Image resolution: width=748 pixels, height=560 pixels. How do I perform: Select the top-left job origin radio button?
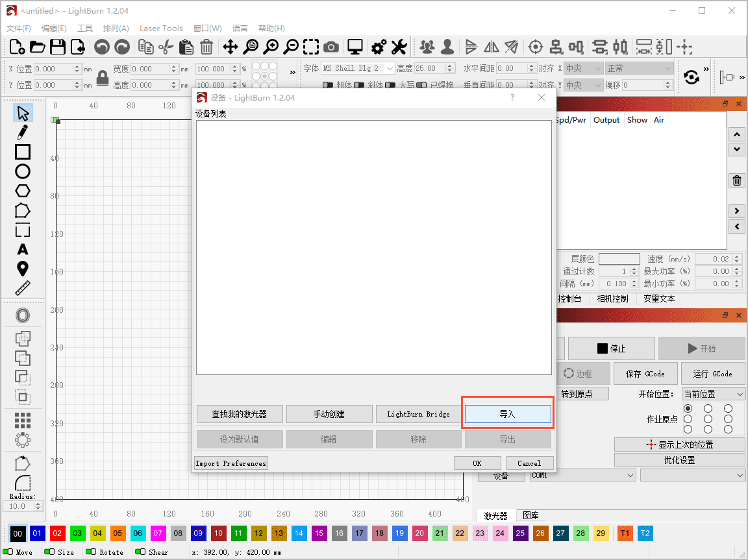click(x=688, y=408)
